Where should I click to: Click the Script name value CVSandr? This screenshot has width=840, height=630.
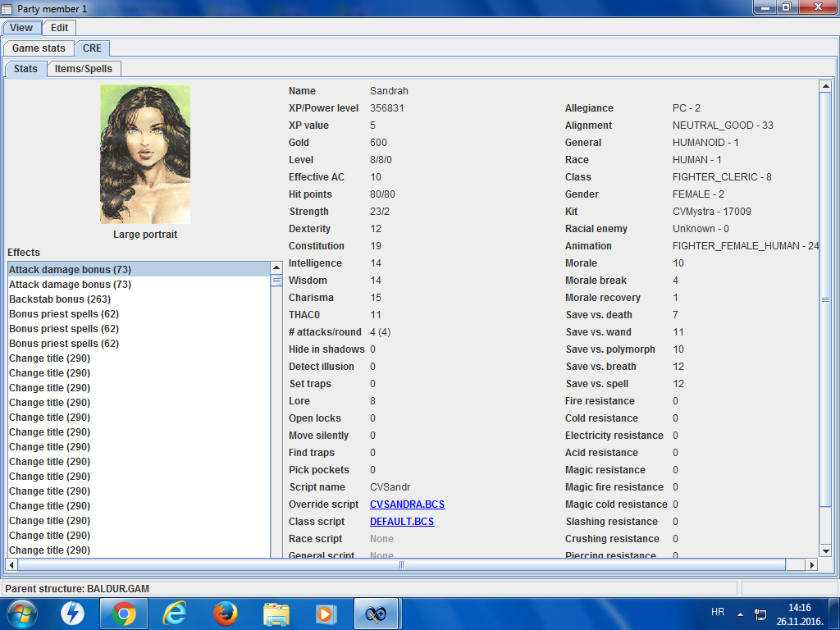[x=390, y=487]
